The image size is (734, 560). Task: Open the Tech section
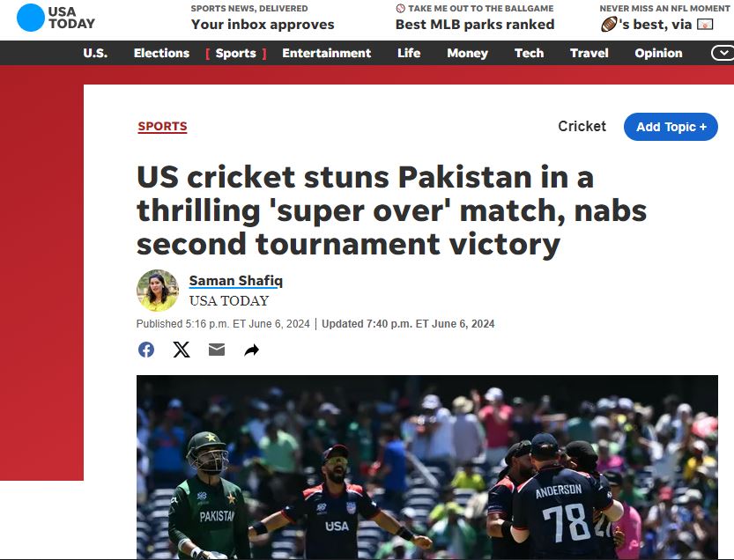click(x=529, y=54)
